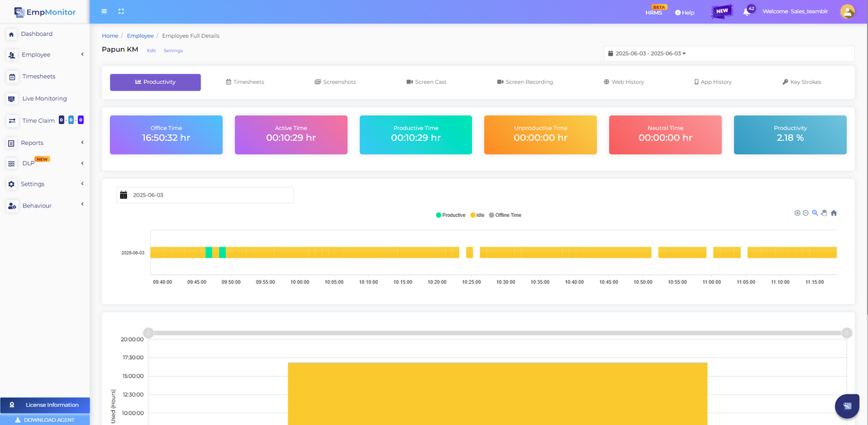This screenshot has height=425, width=868.
Task: Open the Dashboard home icon in sidebar
Action: 12,34
